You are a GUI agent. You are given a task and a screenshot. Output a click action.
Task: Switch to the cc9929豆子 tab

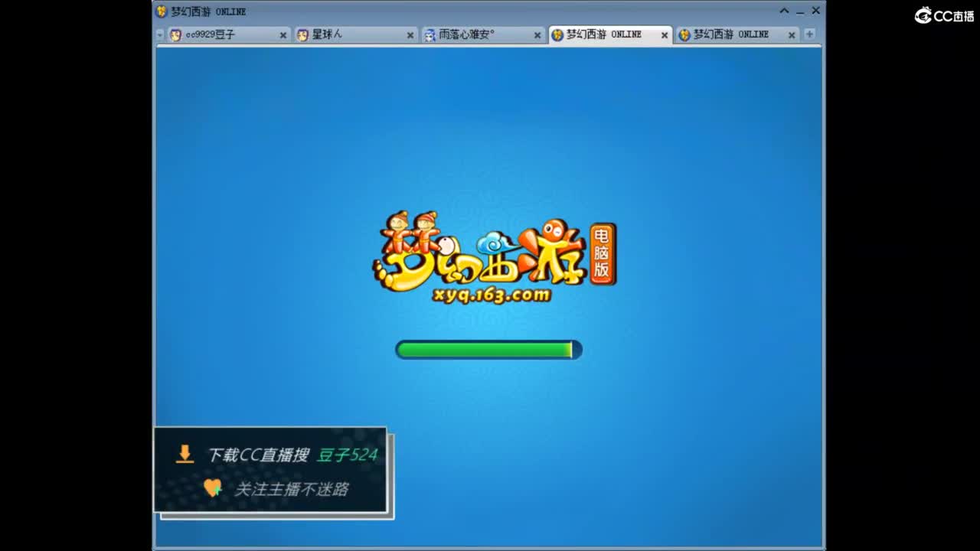coord(228,35)
